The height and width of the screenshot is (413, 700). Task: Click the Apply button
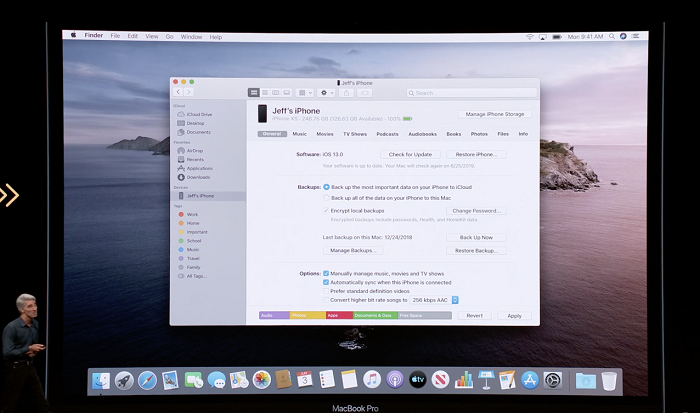[514, 316]
